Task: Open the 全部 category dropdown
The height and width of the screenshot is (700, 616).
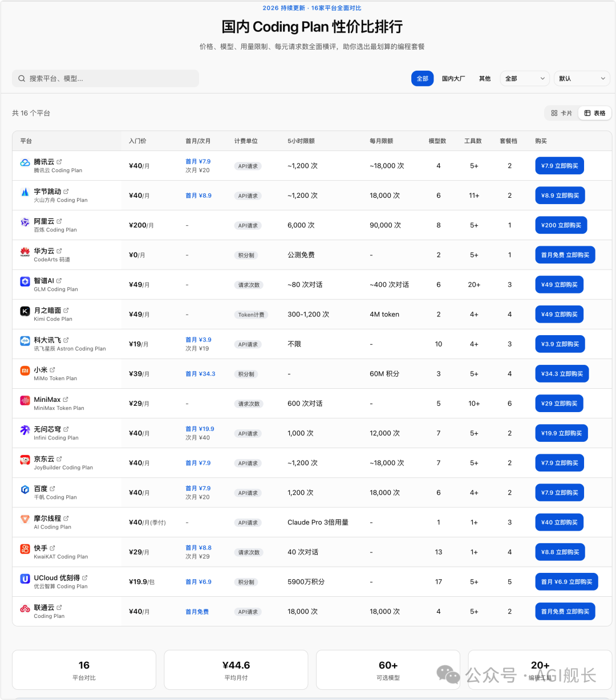Action: [524, 78]
